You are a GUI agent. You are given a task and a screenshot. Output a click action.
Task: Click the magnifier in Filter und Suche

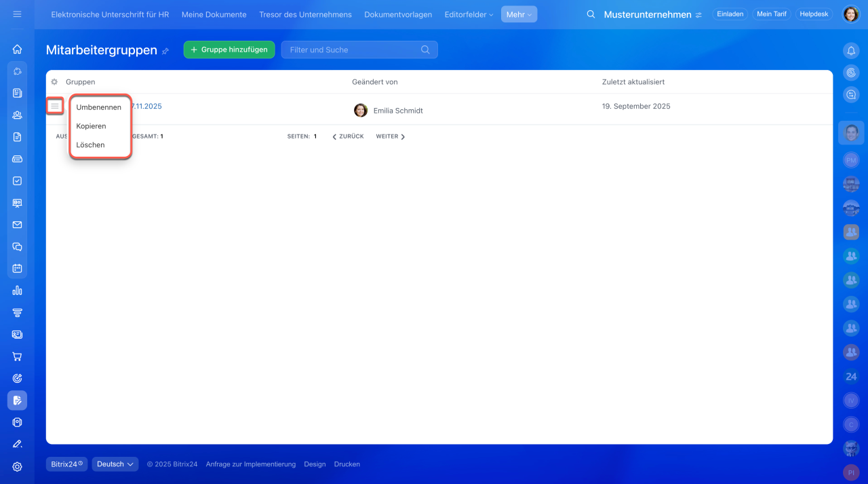[x=425, y=50]
